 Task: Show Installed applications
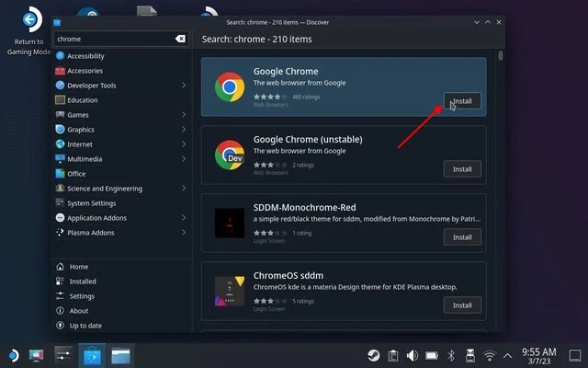pyautogui.click(x=120, y=282)
